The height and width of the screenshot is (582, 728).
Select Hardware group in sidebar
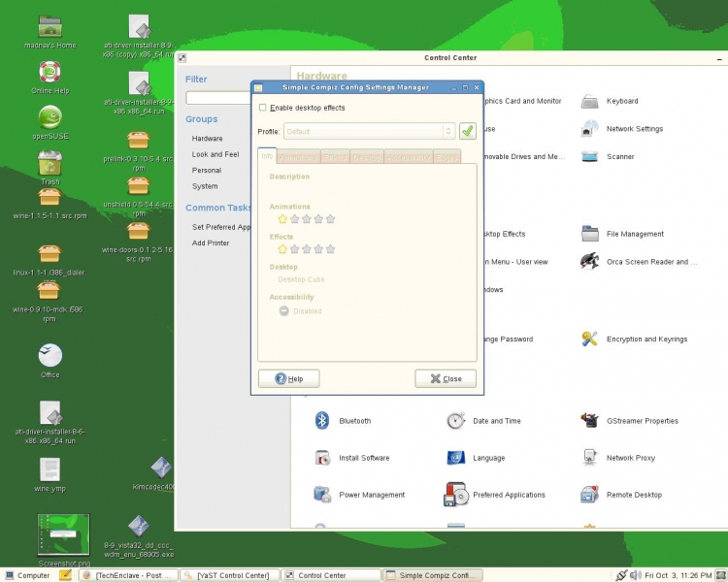[207, 139]
